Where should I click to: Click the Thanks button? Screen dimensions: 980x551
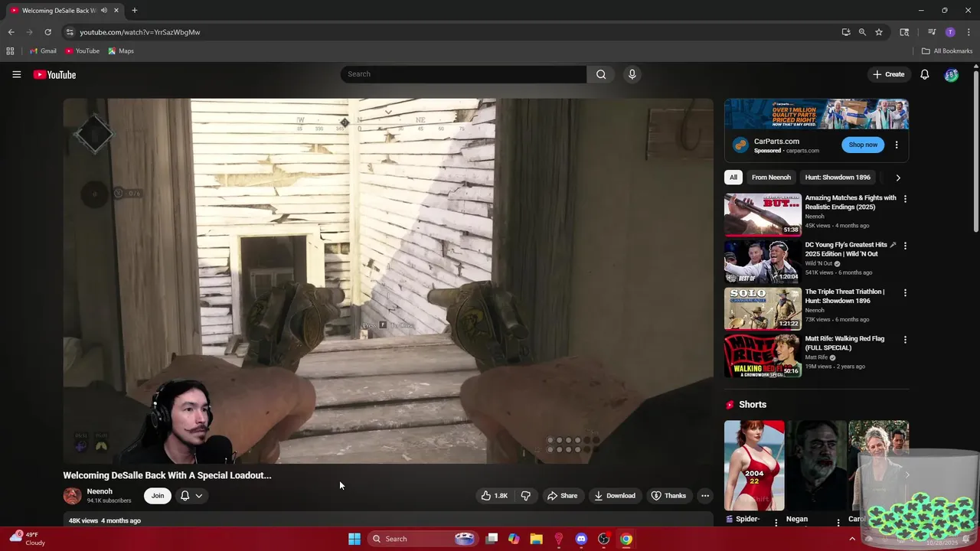tap(668, 496)
